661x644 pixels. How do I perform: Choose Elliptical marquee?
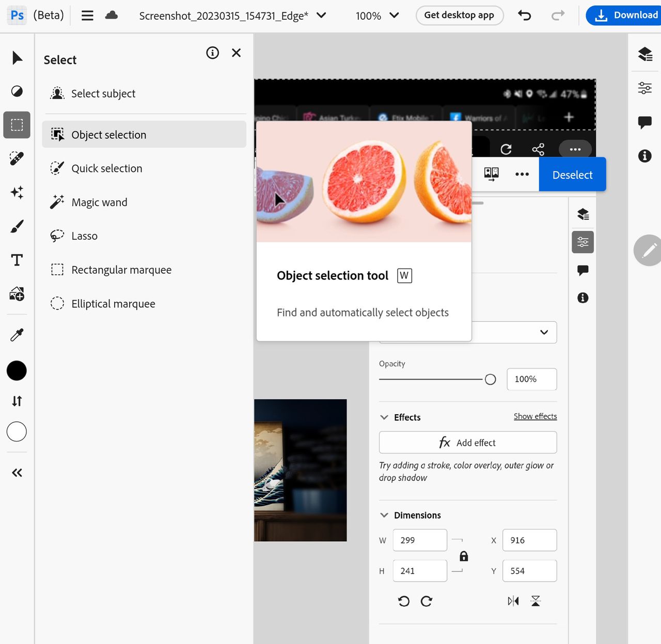[144, 304]
